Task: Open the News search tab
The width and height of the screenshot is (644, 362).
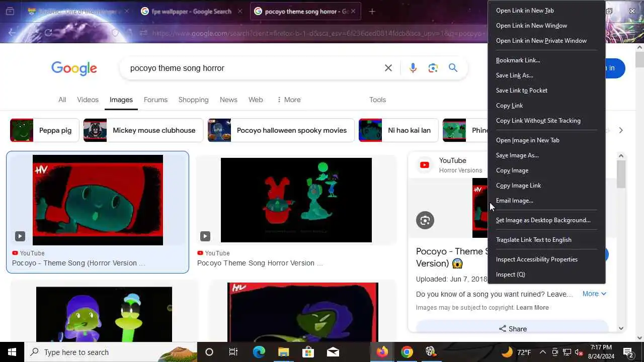Action: tap(228, 100)
